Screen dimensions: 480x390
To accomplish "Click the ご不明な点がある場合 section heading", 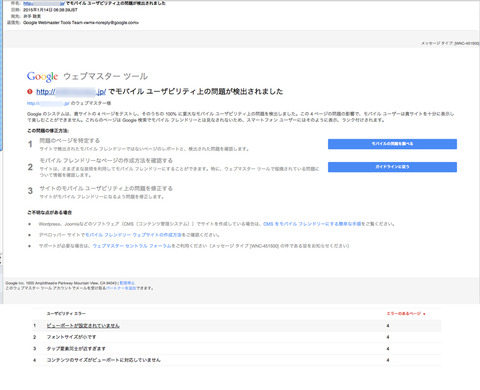I will pos(49,212).
